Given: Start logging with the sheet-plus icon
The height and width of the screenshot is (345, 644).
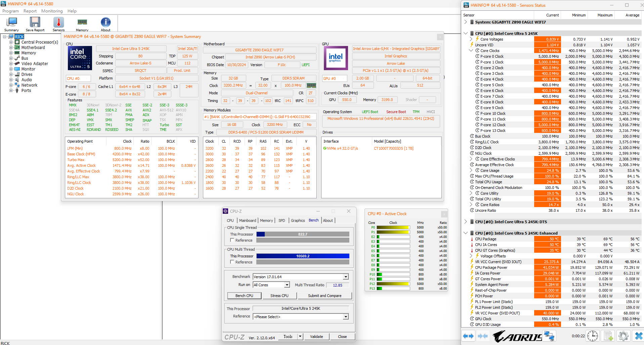Looking at the screenshot, I should pos(608,336).
